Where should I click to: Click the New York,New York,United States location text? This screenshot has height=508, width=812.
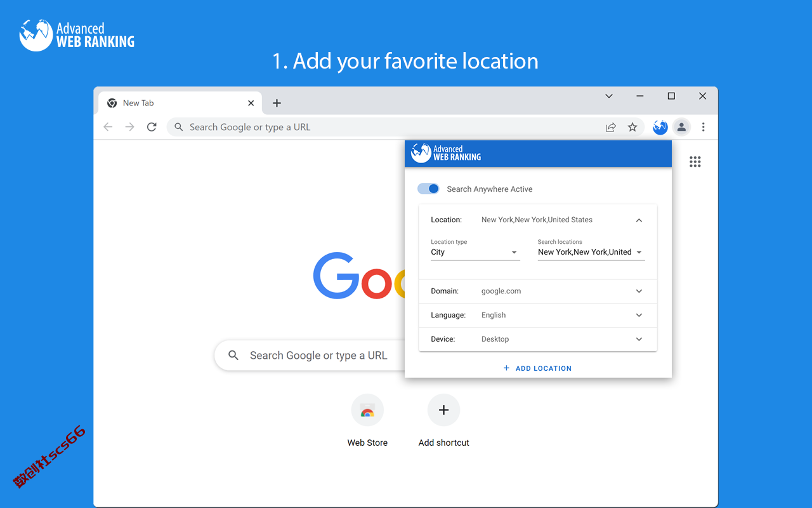click(537, 220)
